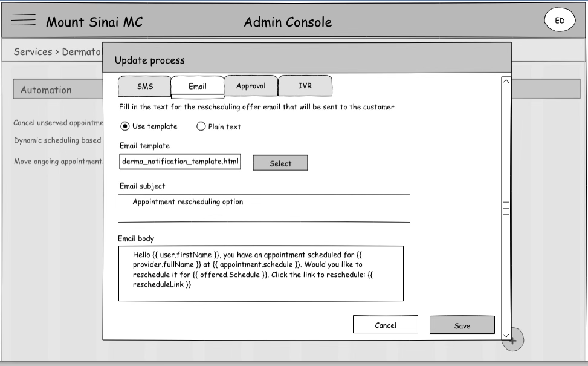Click the 'Fill in the text' instruction line
This screenshot has width=588, height=366.
[x=256, y=107]
